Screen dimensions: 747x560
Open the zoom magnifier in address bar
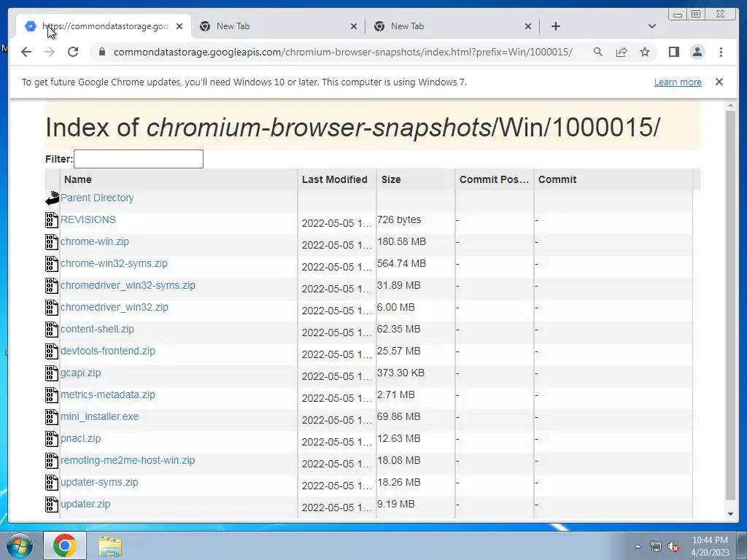[x=598, y=52]
